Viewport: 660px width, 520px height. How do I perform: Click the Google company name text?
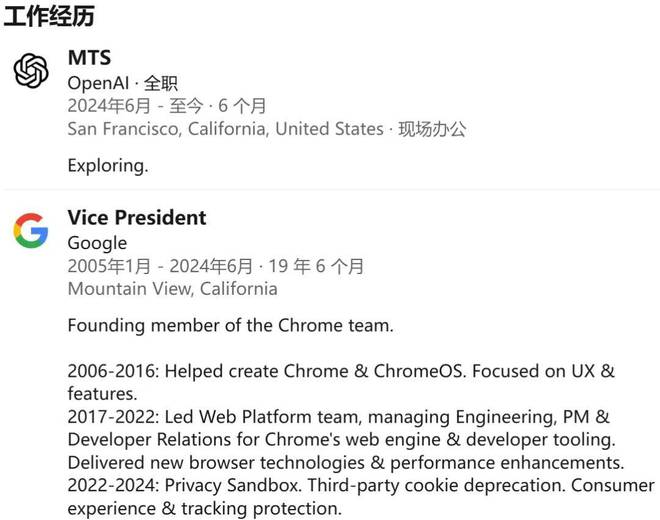pos(97,243)
